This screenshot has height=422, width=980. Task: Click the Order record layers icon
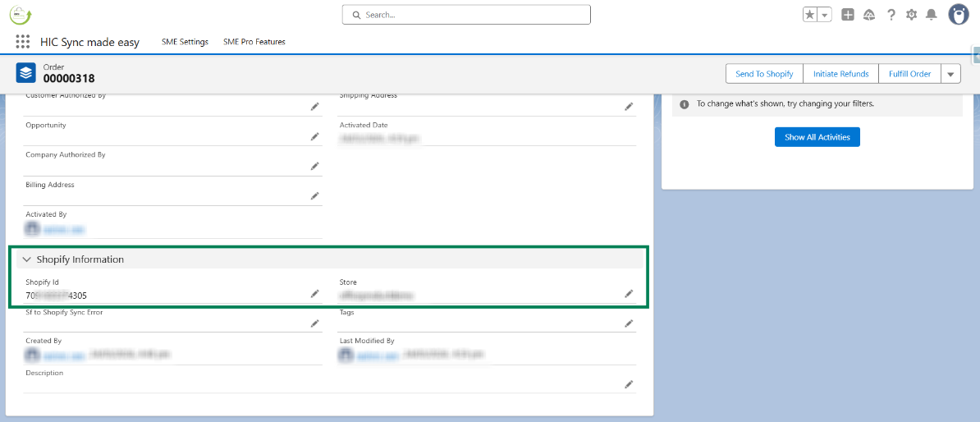[x=25, y=73]
